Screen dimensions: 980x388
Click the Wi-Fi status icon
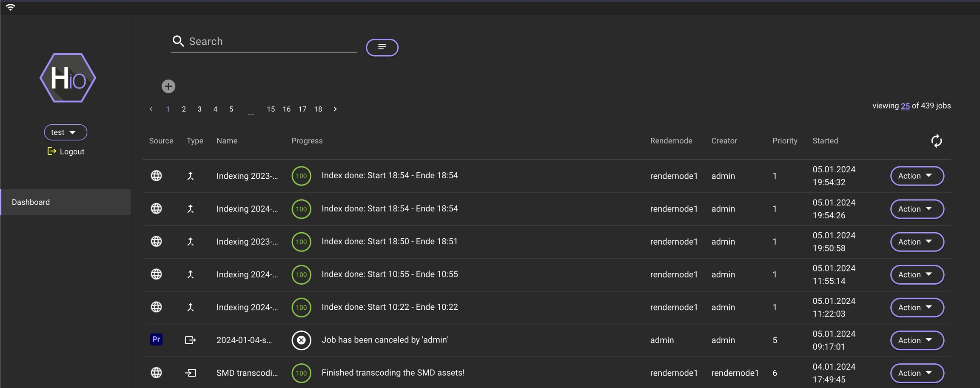click(x=11, y=7)
